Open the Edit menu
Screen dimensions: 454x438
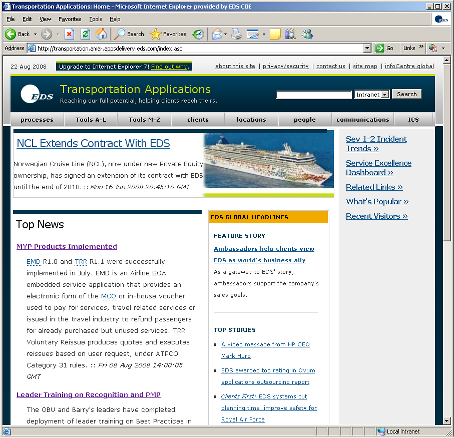27,19
